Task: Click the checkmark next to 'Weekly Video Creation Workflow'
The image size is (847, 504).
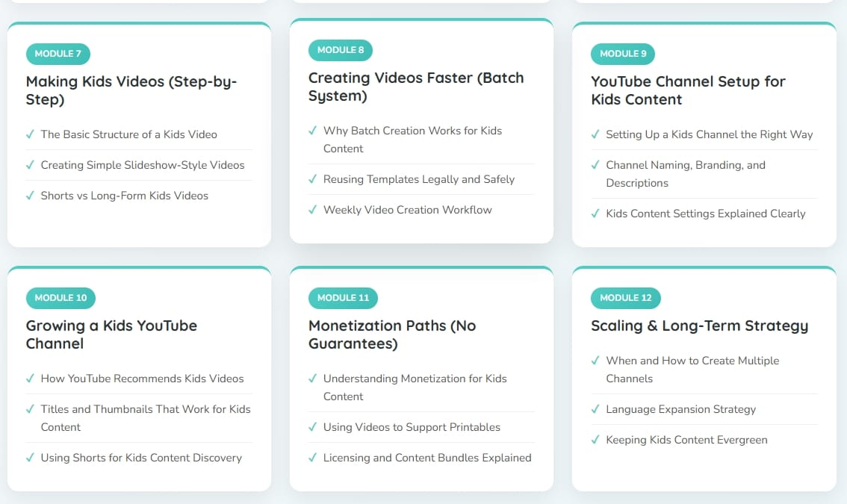Action: click(312, 210)
